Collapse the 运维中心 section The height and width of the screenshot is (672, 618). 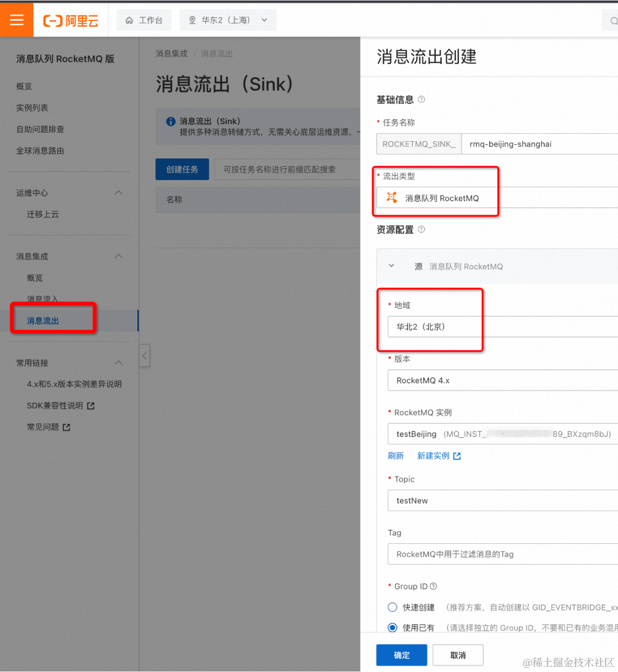click(x=119, y=193)
